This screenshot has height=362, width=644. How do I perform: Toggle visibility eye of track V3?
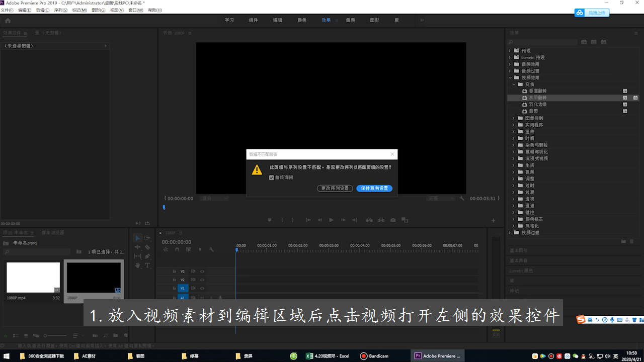(202, 271)
